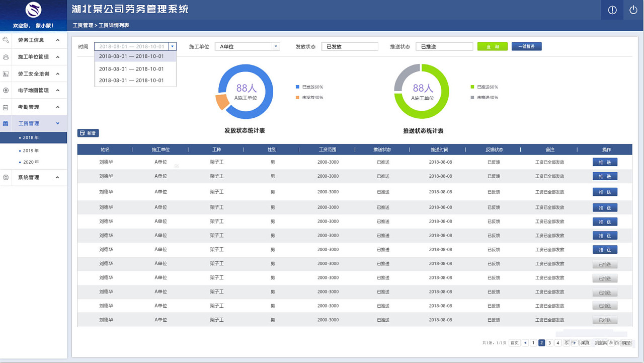The width and height of the screenshot is (644, 363).
Task: Click the 施工单位管理 people icon
Action: pyautogui.click(x=6, y=56)
